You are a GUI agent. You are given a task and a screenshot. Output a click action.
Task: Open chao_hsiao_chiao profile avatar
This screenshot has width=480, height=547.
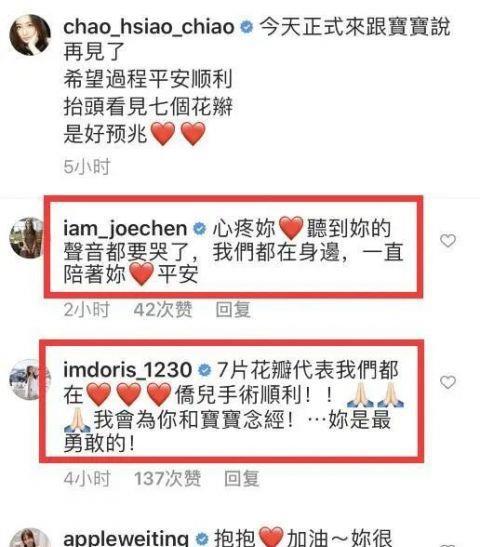30,35
